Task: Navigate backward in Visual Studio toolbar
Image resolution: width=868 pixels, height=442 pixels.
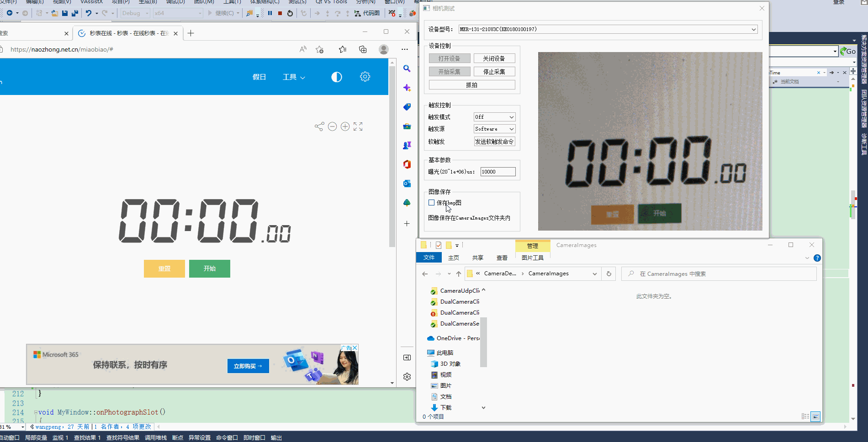Action: click(10, 13)
